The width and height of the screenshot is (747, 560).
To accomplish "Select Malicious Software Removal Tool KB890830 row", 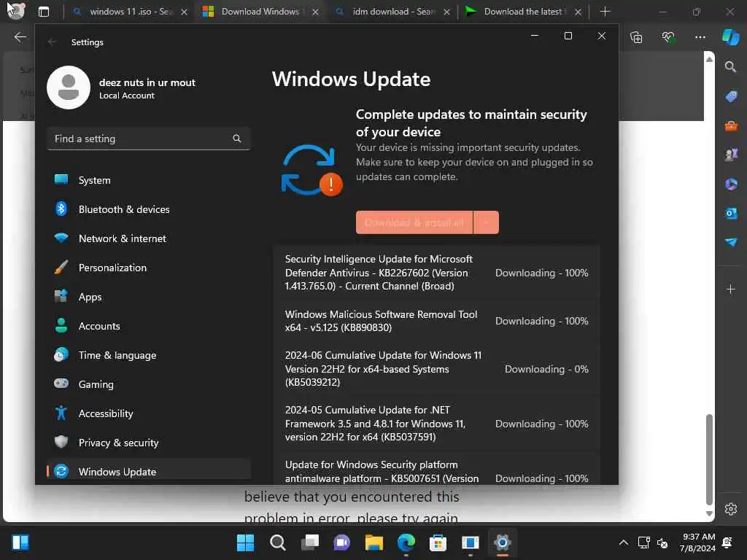I will (436, 321).
